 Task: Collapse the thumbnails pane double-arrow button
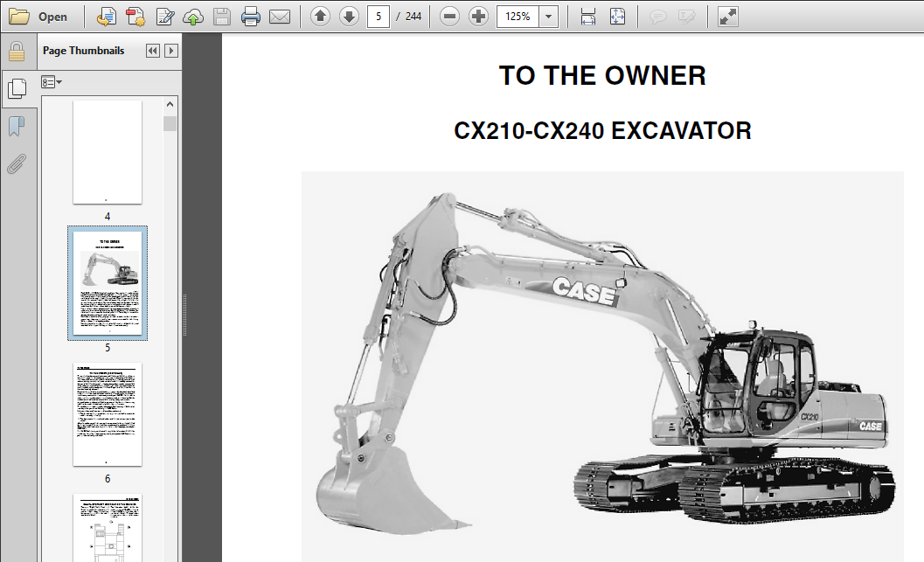click(x=153, y=51)
